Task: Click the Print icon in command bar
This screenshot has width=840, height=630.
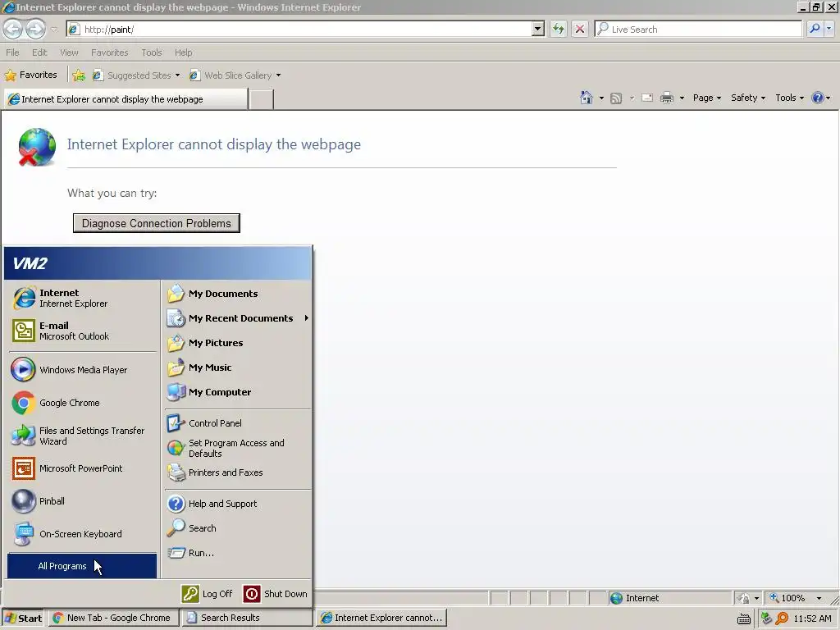Action: (x=666, y=98)
